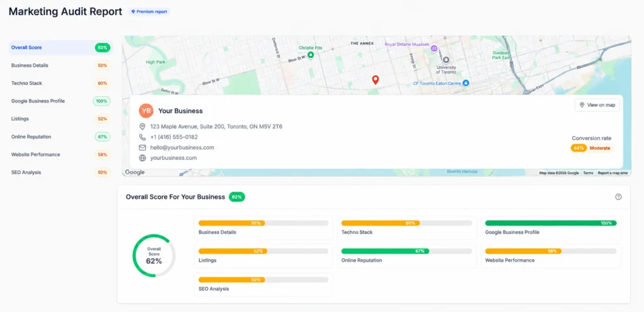Click the globe website icon
Image resolution: width=644 pixels, height=312 pixels.
click(x=143, y=158)
